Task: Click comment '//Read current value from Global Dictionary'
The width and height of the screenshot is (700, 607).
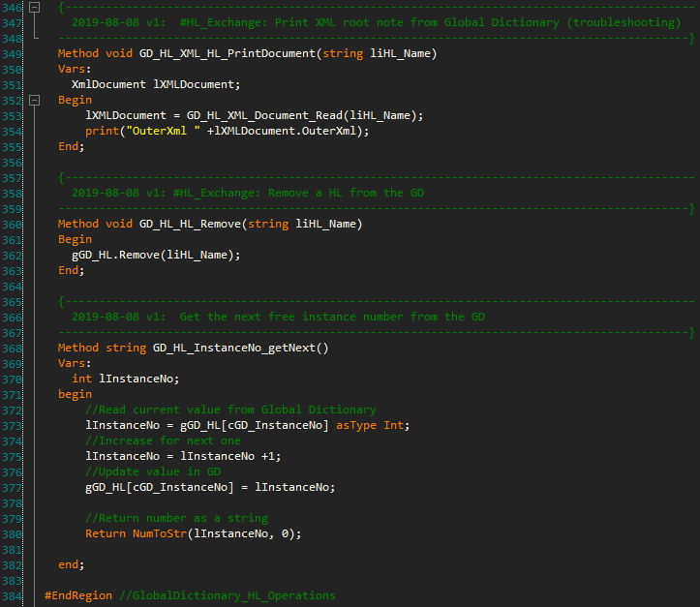Action: (x=230, y=410)
